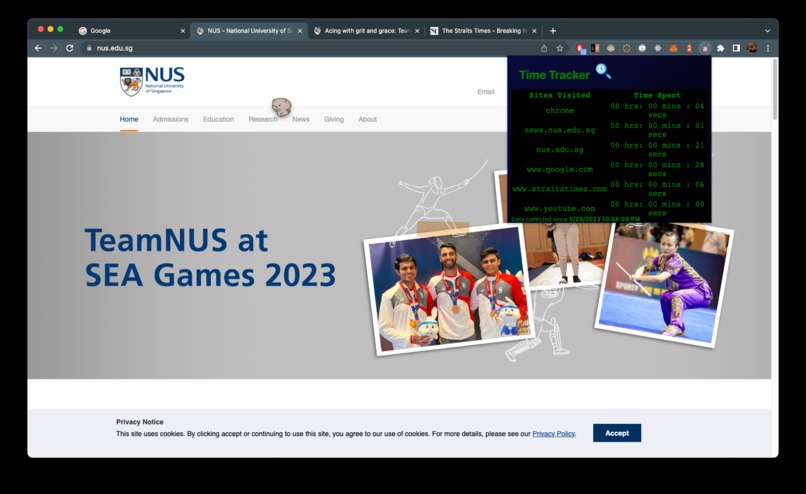Open the Chrome three-dot menu
Screen dimensions: 806x494
coord(768,48)
